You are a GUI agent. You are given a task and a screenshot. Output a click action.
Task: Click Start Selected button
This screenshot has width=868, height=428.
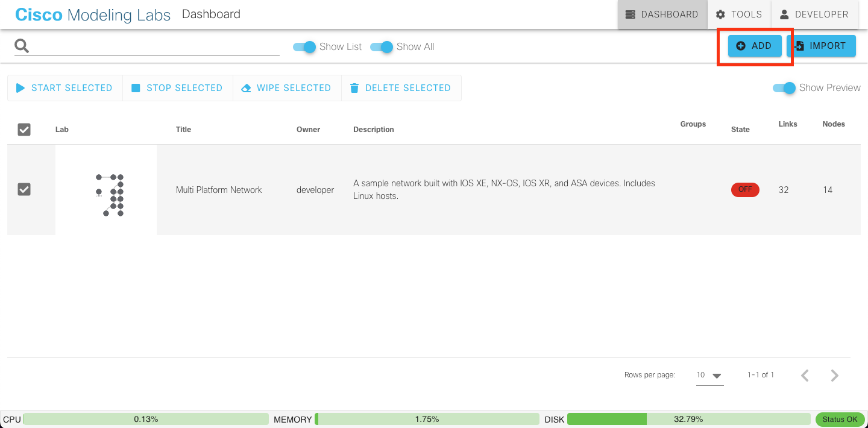[x=65, y=88]
